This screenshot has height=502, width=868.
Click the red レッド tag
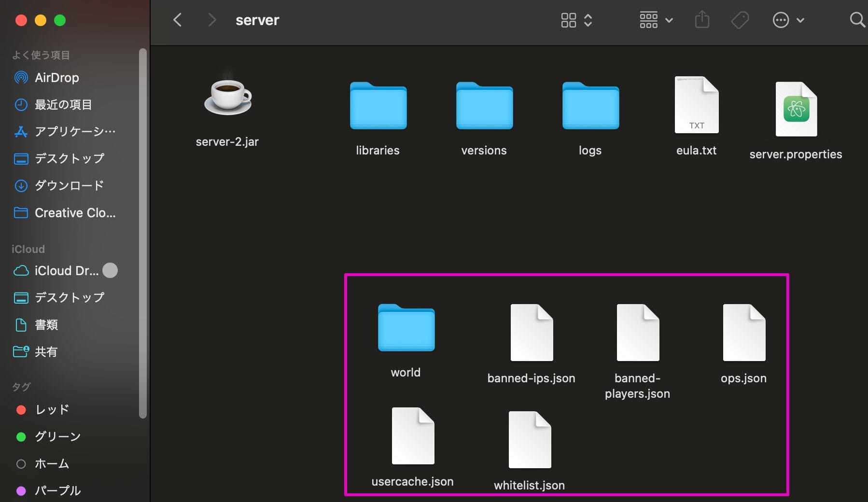(x=52, y=410)
